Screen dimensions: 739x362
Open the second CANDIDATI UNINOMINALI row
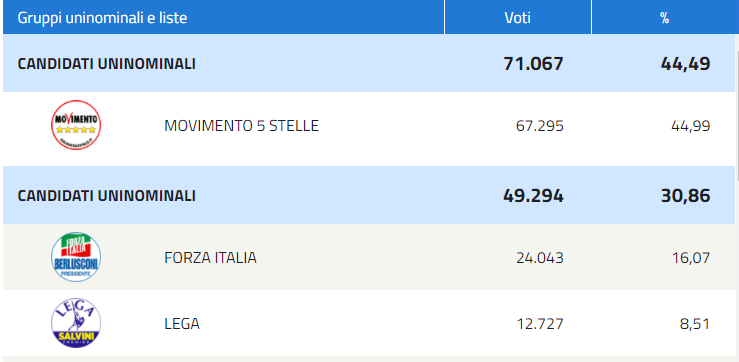[369, 195]
